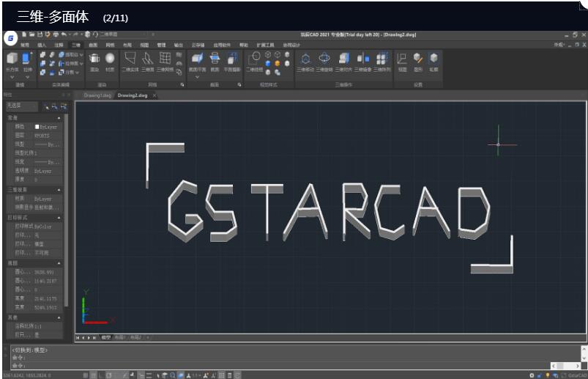Toggle the highlighted blue status bar icon

point(181,375)
